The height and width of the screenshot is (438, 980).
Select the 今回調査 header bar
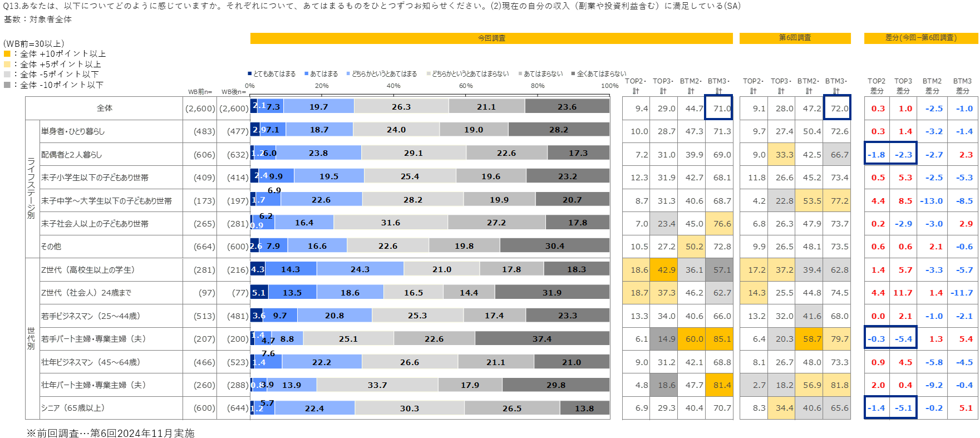[x=491, y=38]
